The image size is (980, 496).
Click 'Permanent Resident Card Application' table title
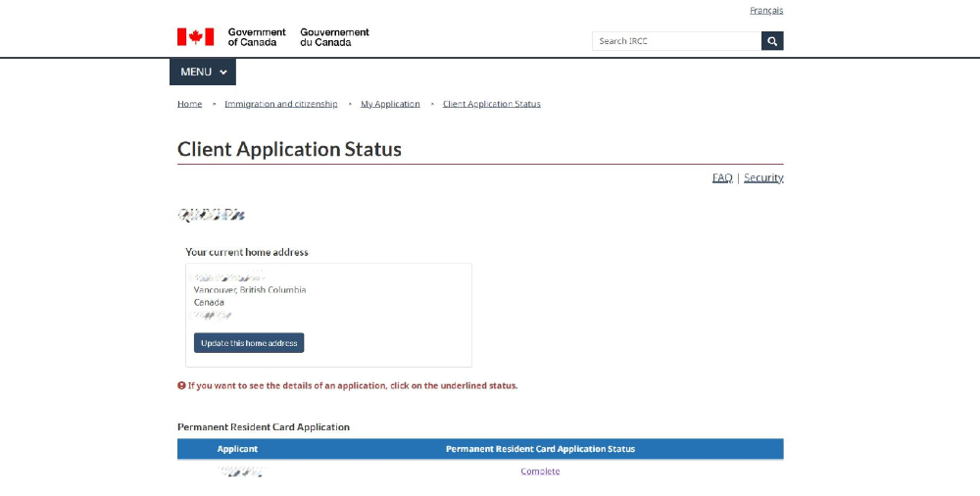coord(263,427)
